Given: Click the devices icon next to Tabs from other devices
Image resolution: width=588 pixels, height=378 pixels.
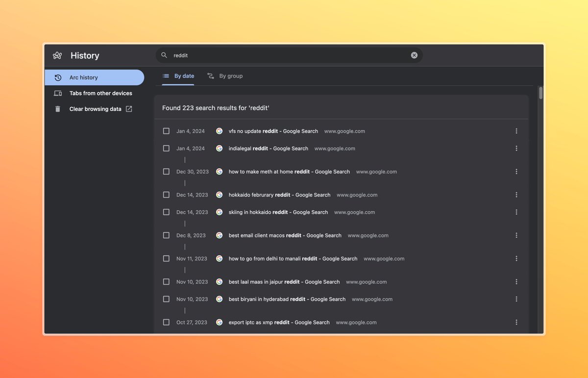Looking at the screenshot, I should coord(58,93).
